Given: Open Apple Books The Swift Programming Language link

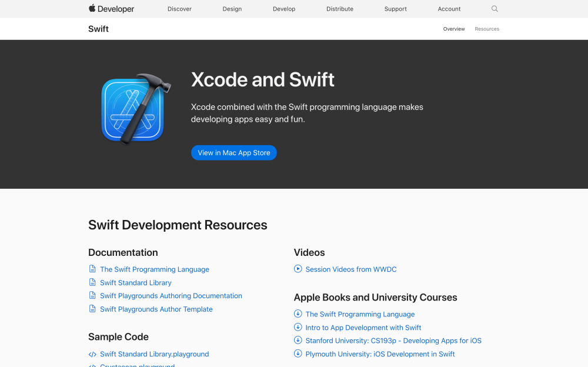Looking at the screenshot, I should (360, 315).
